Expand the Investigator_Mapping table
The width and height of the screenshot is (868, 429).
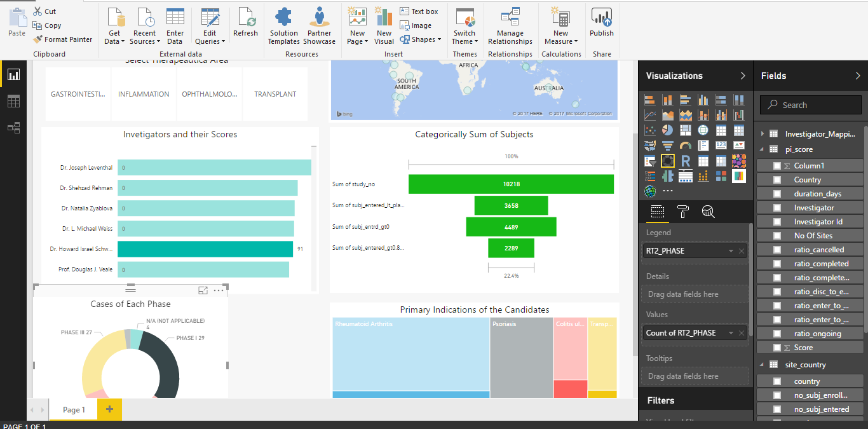763,134
